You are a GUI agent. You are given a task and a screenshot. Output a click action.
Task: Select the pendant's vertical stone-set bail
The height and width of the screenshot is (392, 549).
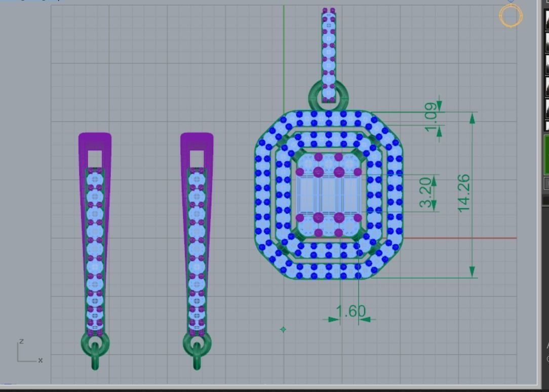coord(328,55)
